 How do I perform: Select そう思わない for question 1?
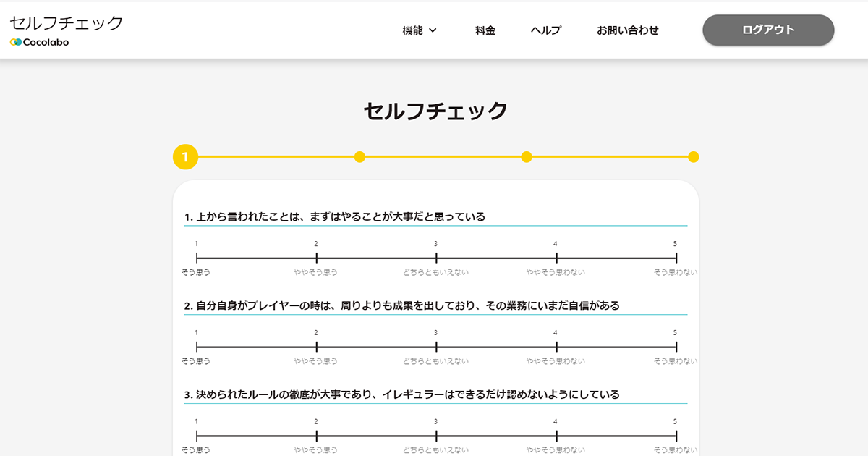click(x=676, y=257)
